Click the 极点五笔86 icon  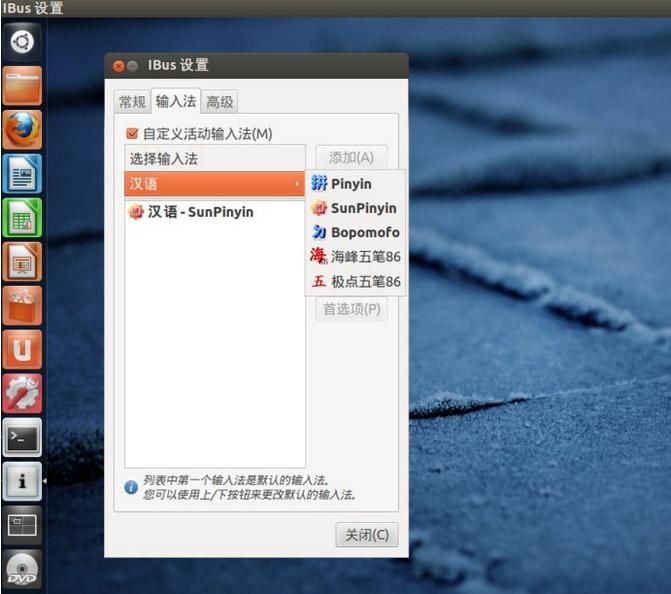point(319,281)
